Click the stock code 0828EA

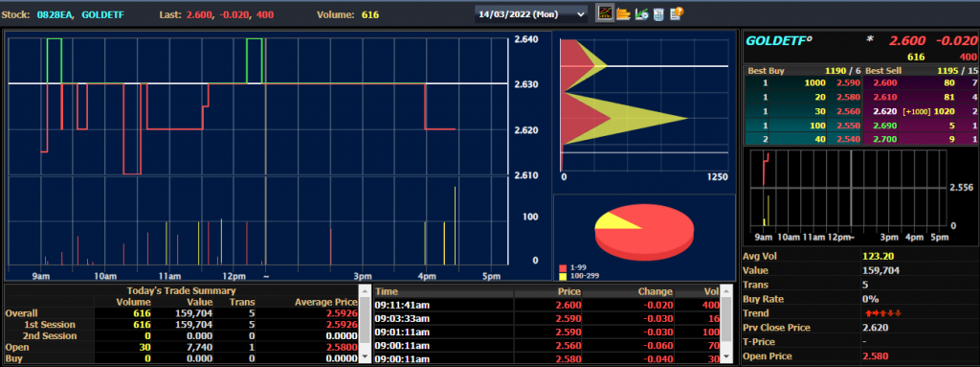click(54, 14)
